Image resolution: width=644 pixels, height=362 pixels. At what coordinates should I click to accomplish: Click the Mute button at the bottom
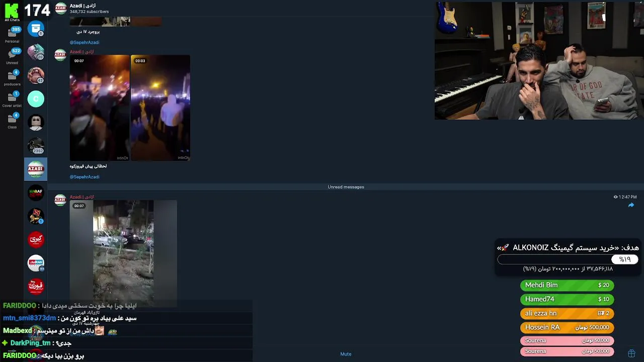tap(346, 354)
